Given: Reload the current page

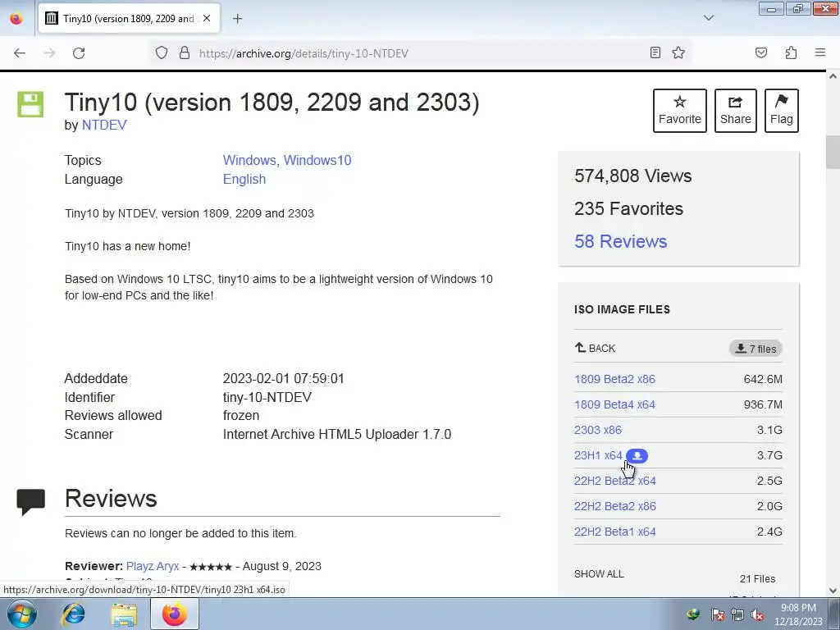Looking at the screenshot, I should click(x=79, y=53).
